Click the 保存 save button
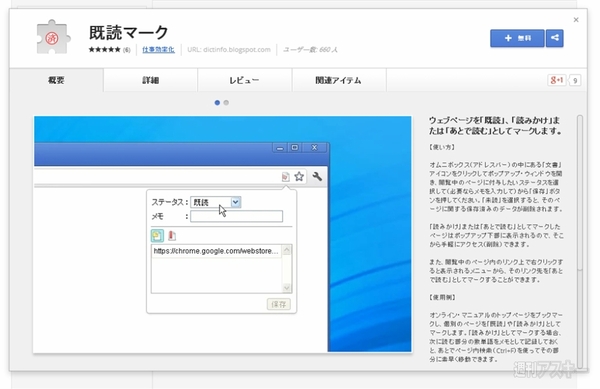Viewport: 600px width, 389px height. tap(279, 304)
